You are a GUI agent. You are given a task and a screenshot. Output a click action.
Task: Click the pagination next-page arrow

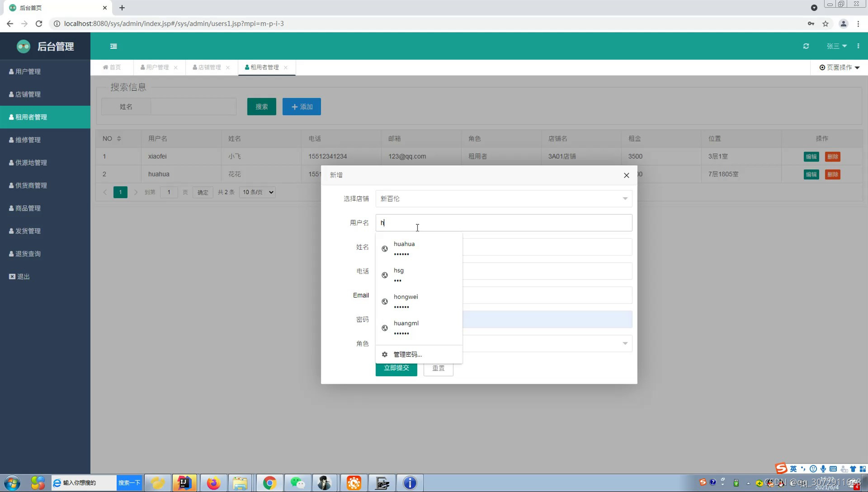tap(136, 192)
